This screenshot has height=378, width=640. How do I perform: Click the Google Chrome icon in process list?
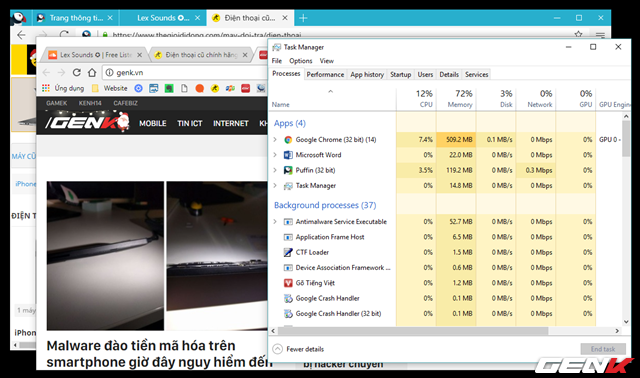coord(288,140)
